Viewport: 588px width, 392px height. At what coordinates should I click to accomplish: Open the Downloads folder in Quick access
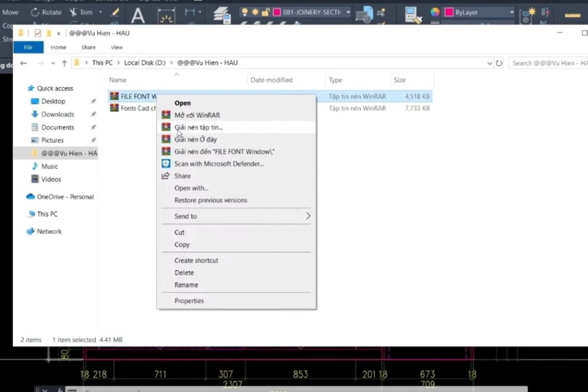coord(57,114)
